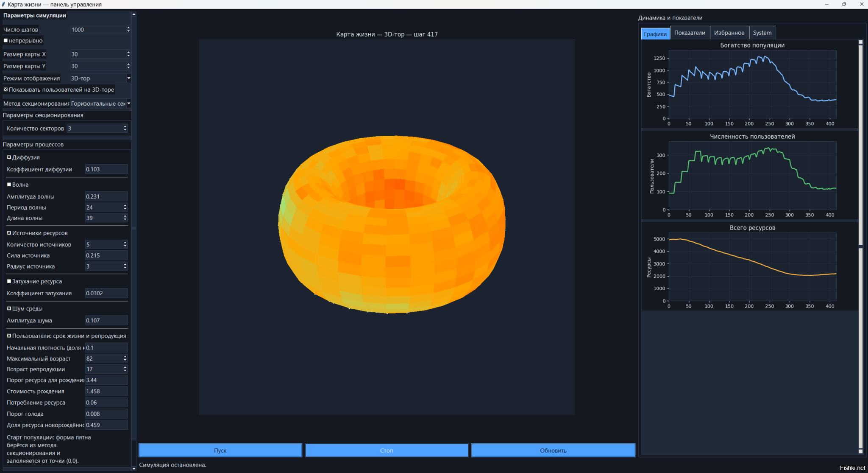
Task: Decrease Возраст репродукции with down arrow
Action: (x=125, y=371)
